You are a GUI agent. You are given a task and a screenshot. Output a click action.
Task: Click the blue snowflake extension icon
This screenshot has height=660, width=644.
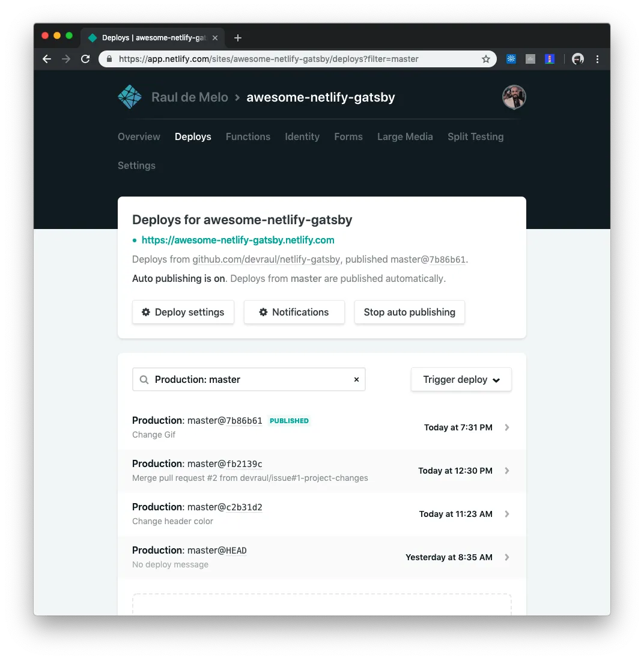pos(511,59)
